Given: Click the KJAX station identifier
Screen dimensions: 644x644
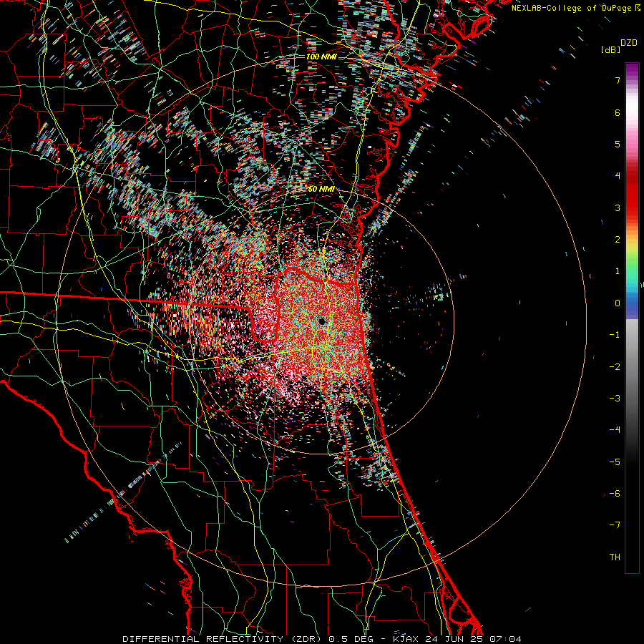Looking at the screenshot, I should click(x=406, y=639).
